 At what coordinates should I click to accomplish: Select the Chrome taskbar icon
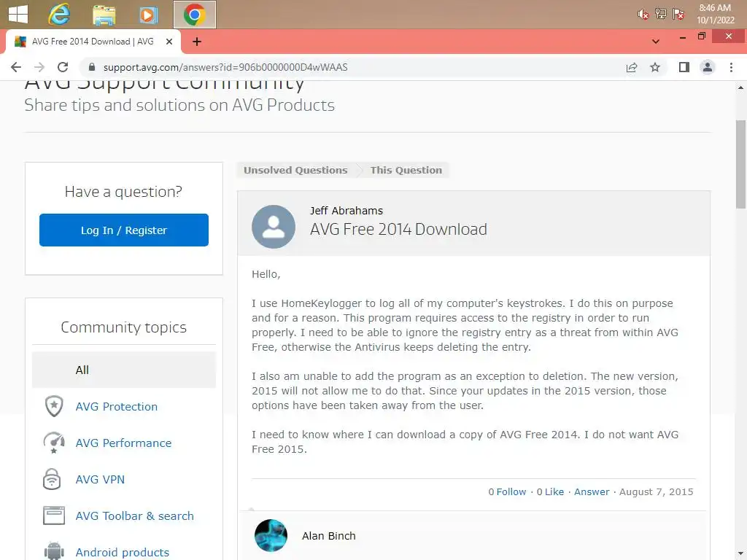coord(194,15)
